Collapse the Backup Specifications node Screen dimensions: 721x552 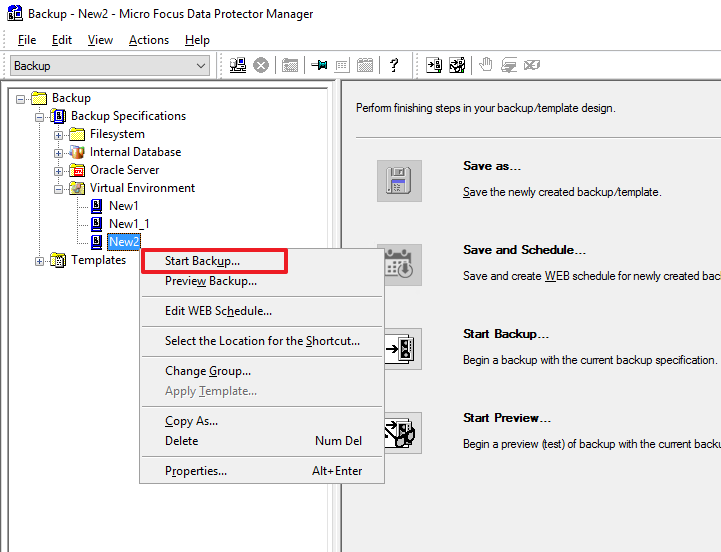(40, 117)
